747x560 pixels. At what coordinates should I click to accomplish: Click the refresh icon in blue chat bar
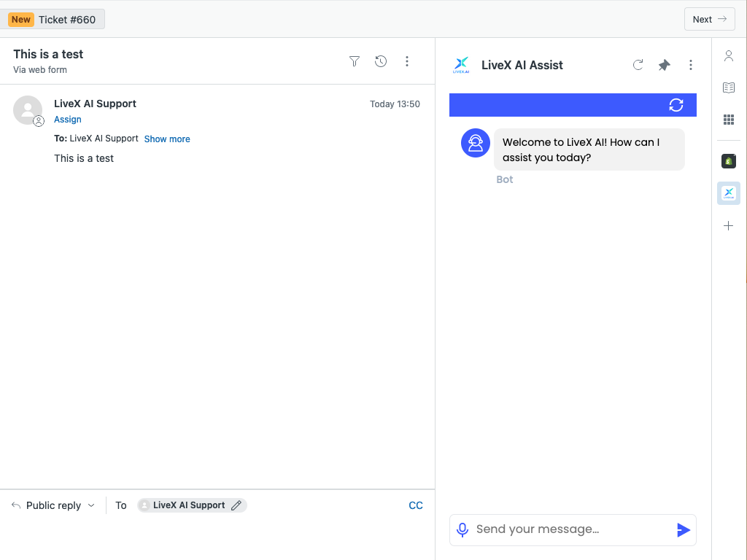coord(676,105)
